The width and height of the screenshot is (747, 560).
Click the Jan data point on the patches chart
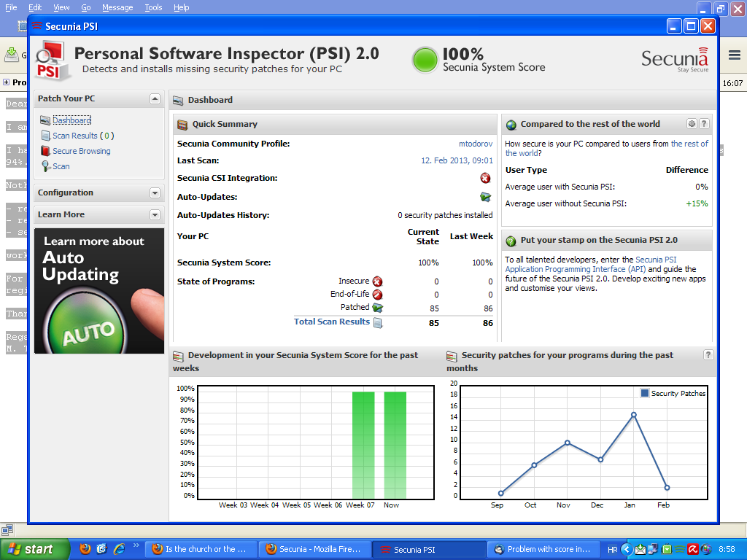[634, 415]
